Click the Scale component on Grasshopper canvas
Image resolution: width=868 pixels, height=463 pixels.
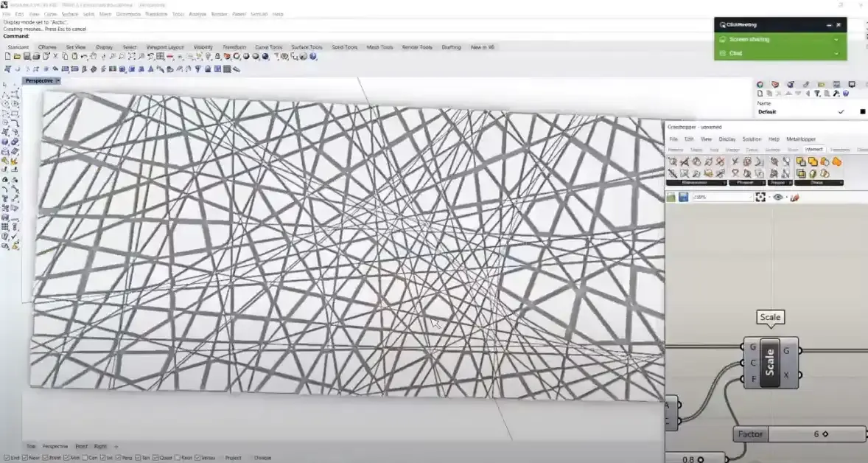(770, 363)
